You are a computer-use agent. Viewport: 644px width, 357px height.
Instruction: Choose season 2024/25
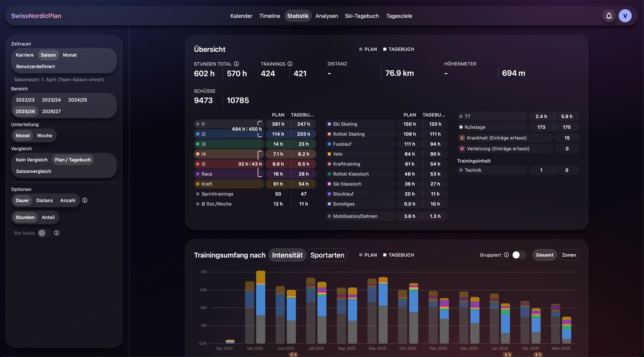tap(78, 100)
